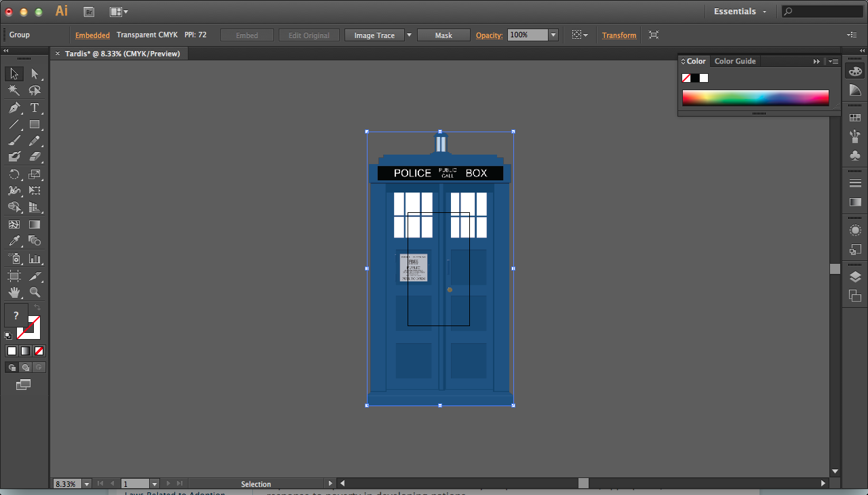Set fill mode to Color
The width and height of the screenshot is (868, 495).
12,351
